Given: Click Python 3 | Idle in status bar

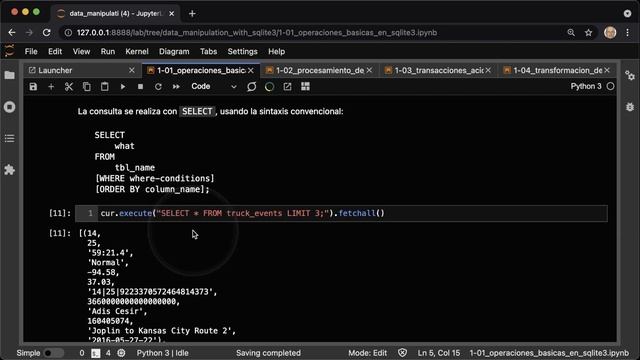Looking at the screenshot, I should point(162,353).
